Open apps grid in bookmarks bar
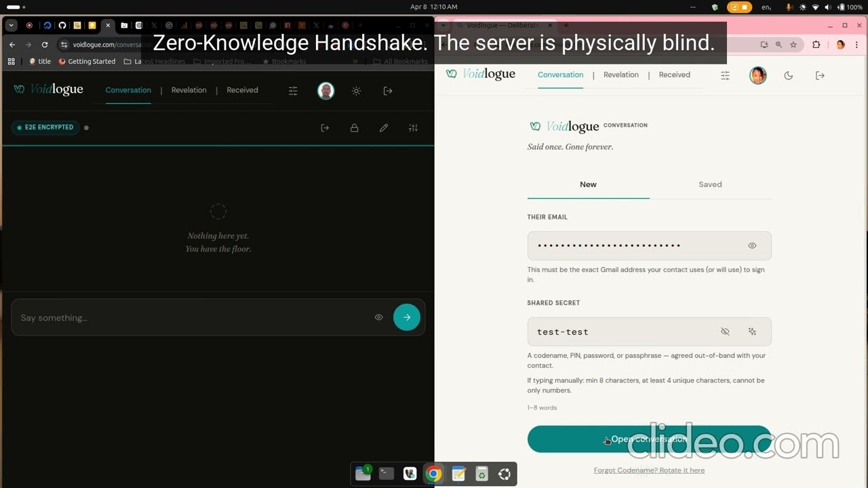This screenshot has height=488, width=868. click(x=11, y=61)
